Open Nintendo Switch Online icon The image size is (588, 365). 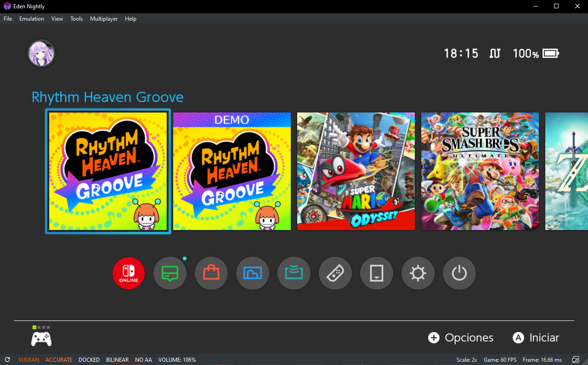[x=129, y=273]
